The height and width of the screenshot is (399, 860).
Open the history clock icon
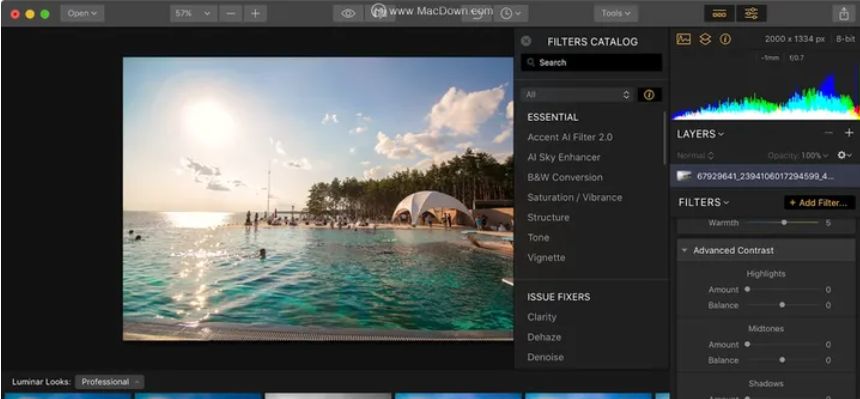[510, 14]
